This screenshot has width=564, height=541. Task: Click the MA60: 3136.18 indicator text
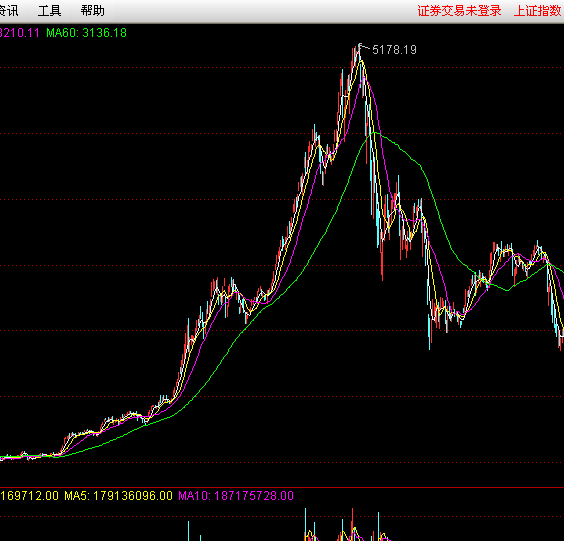[x=86, y=33]
